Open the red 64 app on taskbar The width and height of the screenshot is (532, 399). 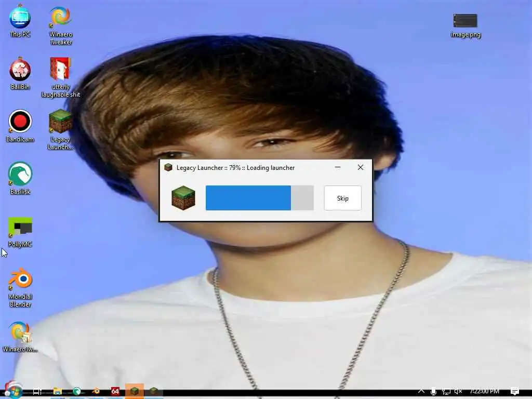tap(115, 391)
